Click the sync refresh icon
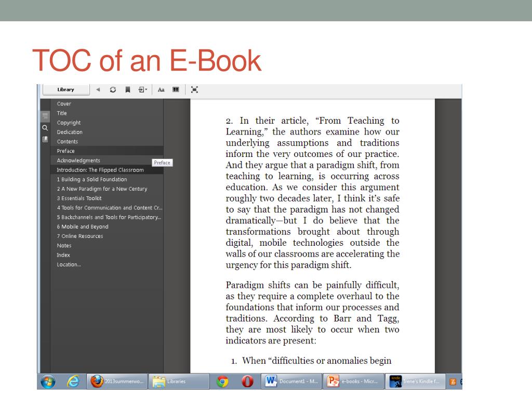Viewport: 532px width, 399px height. tap(113, 89)
